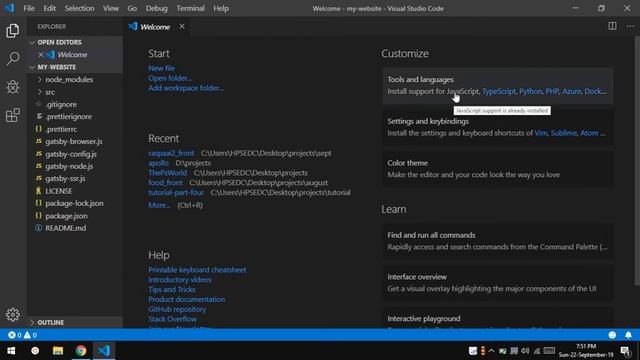640x360 pixels.
Task: Open Printable keyboard cheatsheet link
Action: click(197, 270)
